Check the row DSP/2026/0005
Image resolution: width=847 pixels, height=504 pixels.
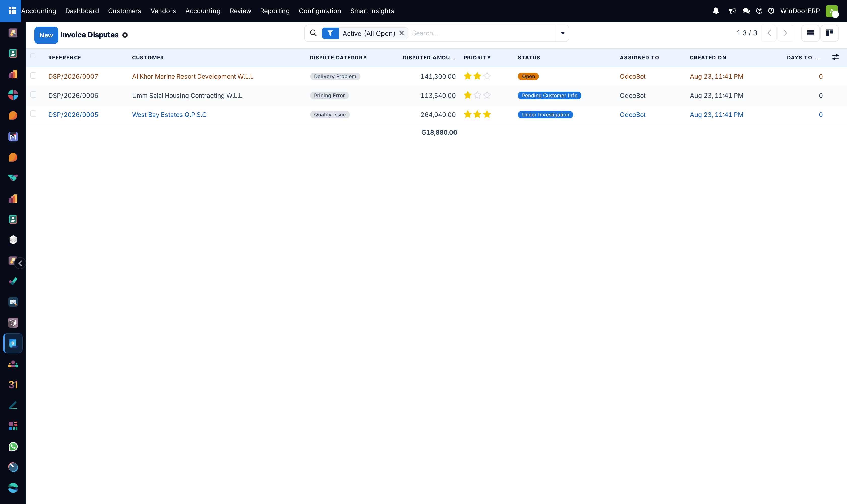click(x=33, y=114)
